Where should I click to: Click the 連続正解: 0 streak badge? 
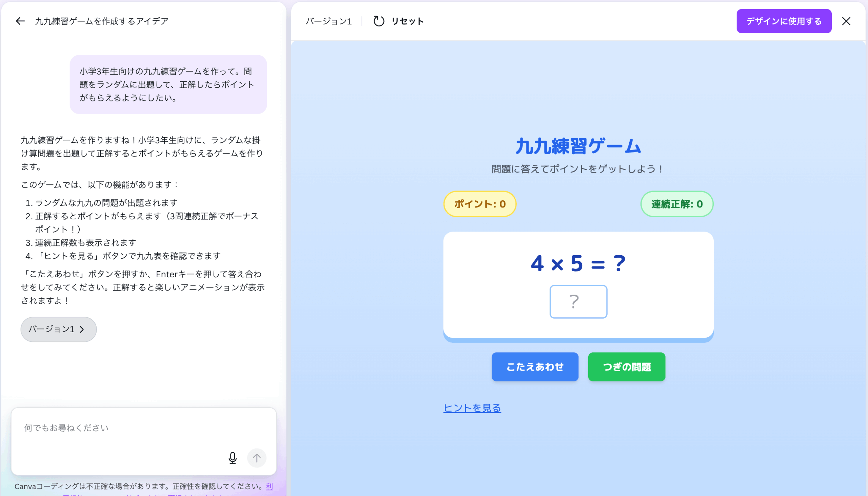tap(676, 204)
